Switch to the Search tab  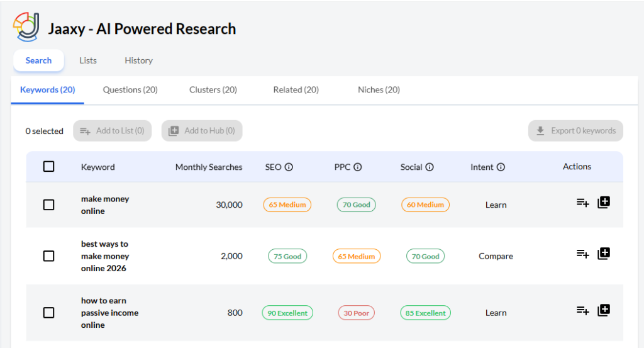click(38, 60)
